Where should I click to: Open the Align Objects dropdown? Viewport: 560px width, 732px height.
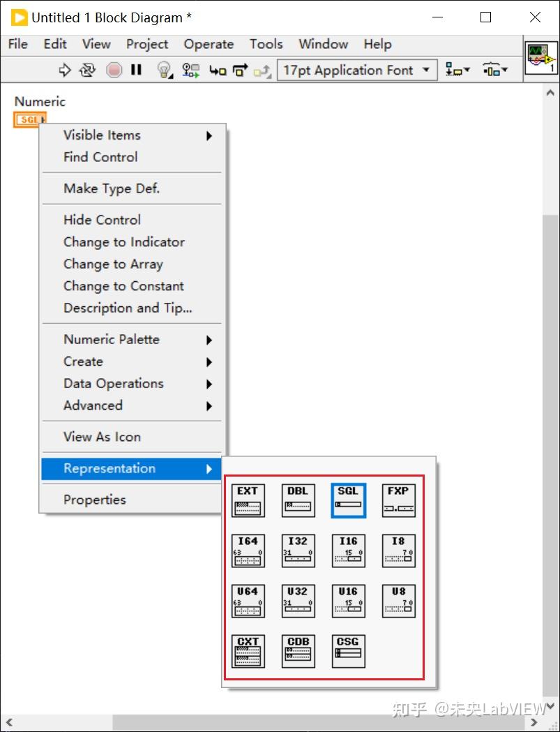coord(457,70)
